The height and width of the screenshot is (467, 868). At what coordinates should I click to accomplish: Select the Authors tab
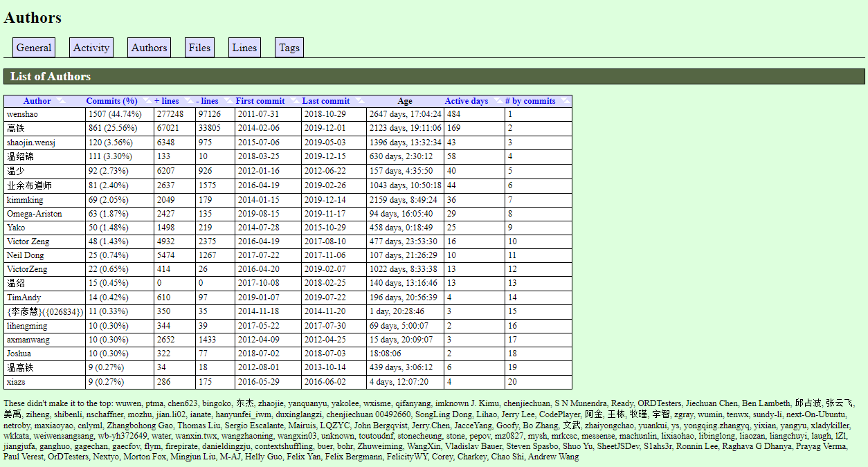pyautogui.click(x=149, y=48)
